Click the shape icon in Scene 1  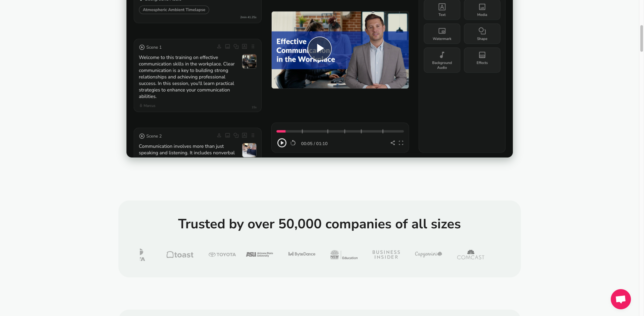pyautogui.click(x=236, y=47)
